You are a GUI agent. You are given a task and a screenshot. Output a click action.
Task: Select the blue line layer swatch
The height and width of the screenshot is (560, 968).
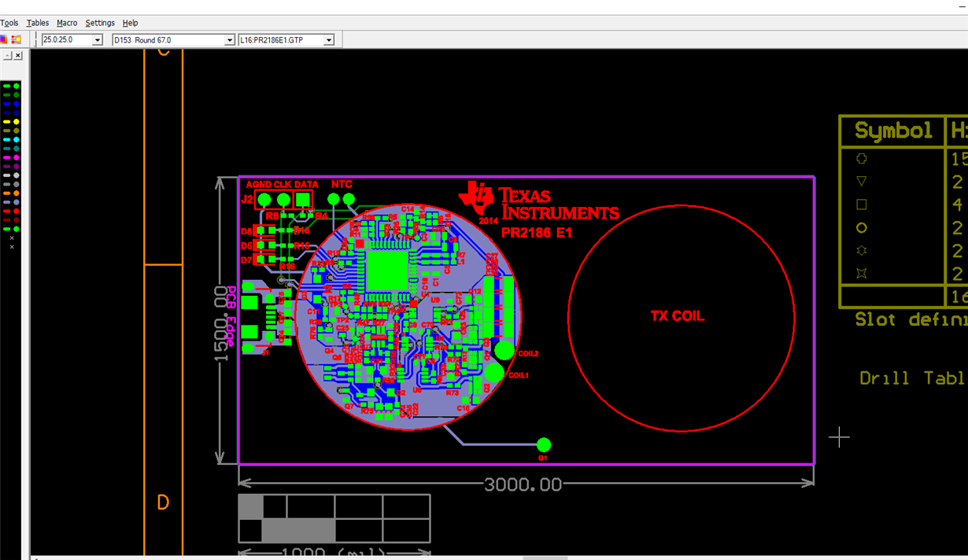coord(6,104)
